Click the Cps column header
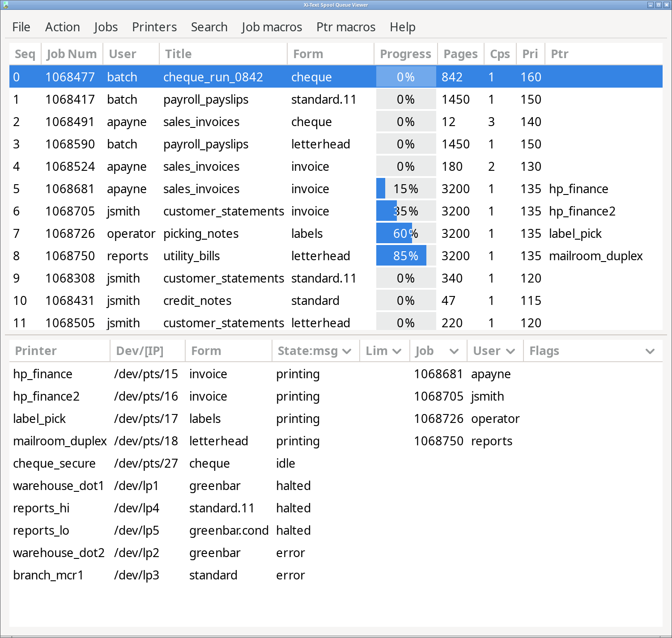 coord(500,54)
